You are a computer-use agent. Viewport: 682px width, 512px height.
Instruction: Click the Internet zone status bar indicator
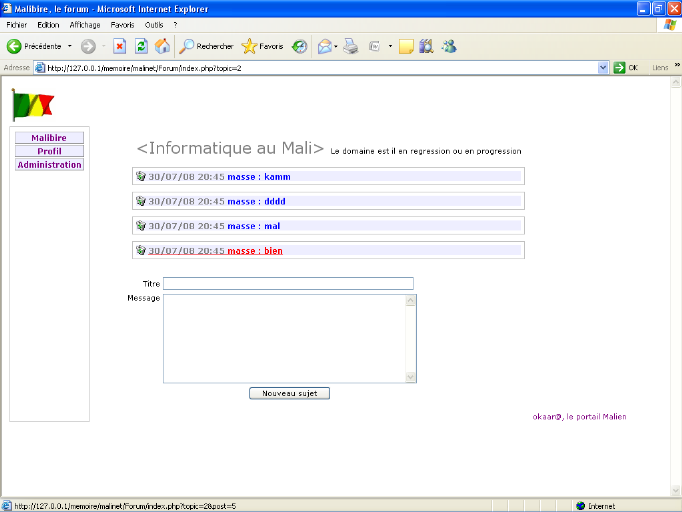[x=595, y=506]
